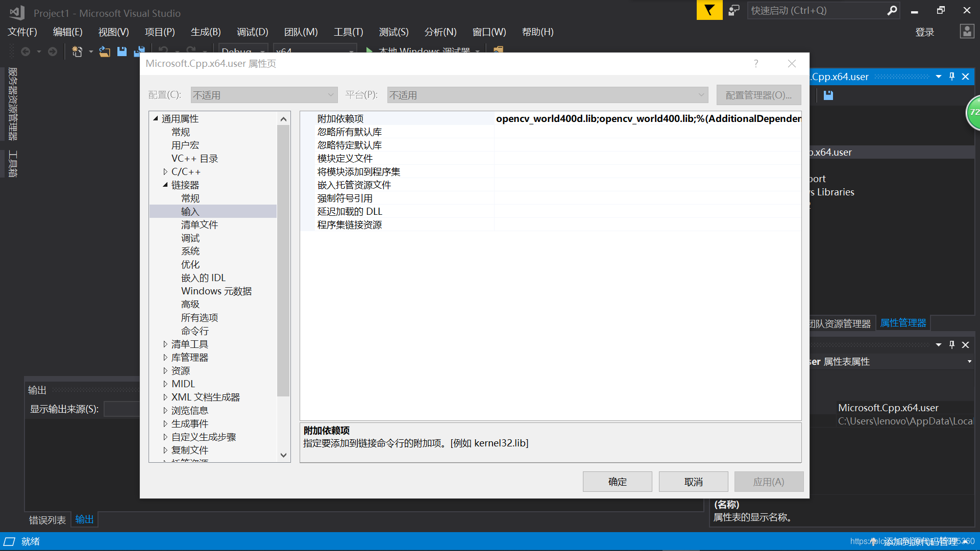The height and width of the screenshot is (551, 980).
Task: Switch to the 错误列表 tab
Action: click(x=47, y=520)
